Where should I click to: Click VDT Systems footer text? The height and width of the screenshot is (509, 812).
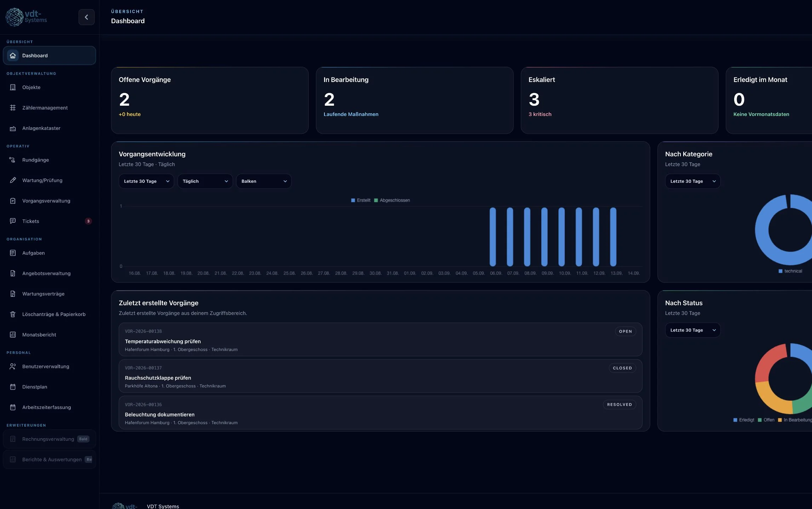[163, 506]
